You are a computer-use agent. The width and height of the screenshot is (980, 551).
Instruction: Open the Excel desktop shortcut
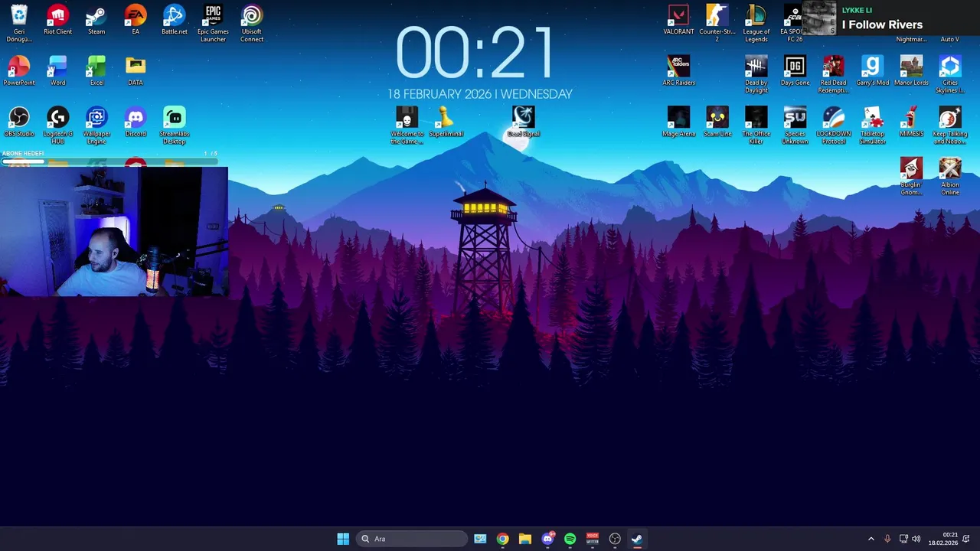click(x=96, y=70)
